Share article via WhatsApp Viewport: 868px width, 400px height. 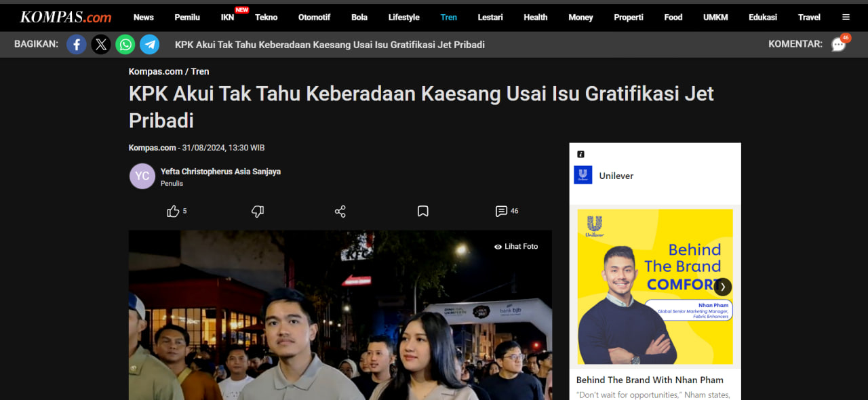(x=125, y=45)
